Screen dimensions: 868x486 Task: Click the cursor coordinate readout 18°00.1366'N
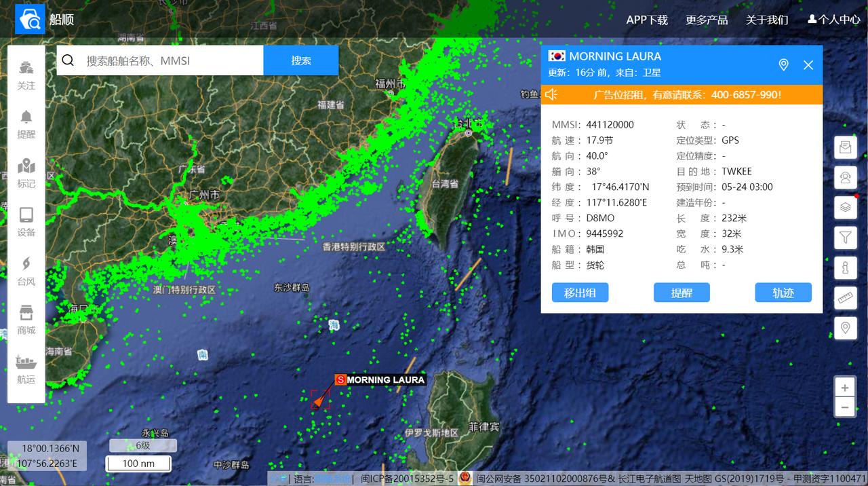click(x=50, y=448)
